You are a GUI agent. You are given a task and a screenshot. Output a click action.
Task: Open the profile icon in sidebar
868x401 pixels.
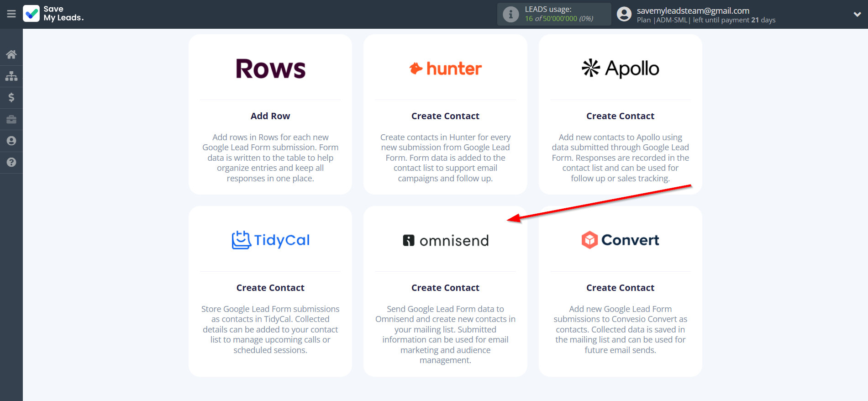pyautogui.click(x=11, y=141)
